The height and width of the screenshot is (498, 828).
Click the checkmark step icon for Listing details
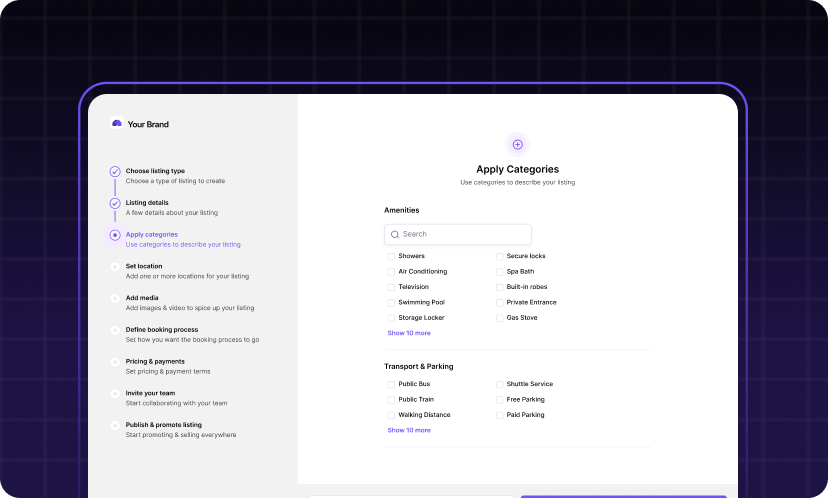click(x=115, y=203)
